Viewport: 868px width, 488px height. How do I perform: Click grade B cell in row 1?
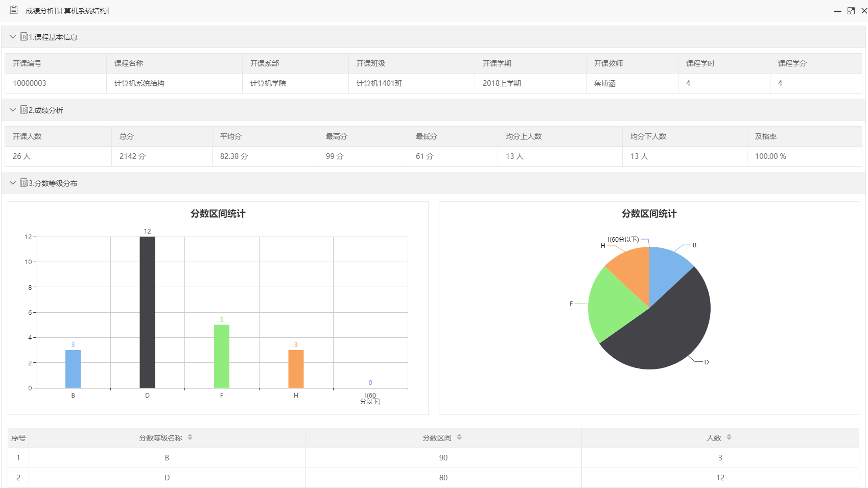(x=167, y=458)
